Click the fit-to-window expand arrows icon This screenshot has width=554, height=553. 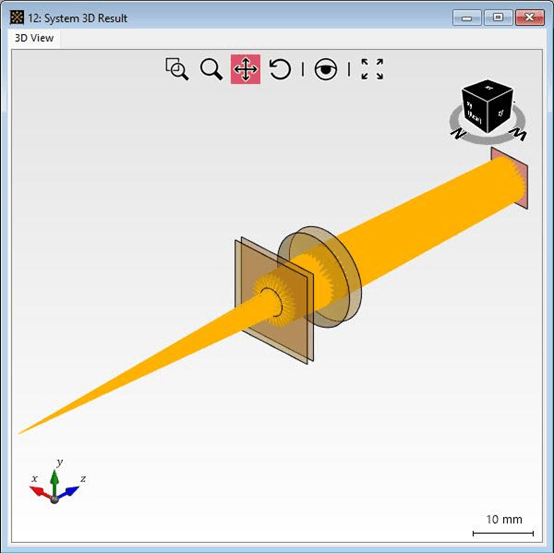coord(372,69)
